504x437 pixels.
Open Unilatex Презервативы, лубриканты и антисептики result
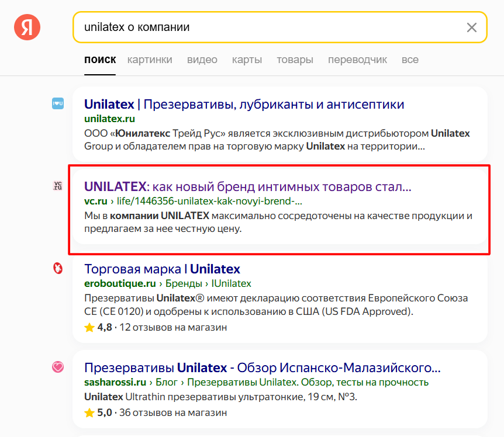[244, 105]
